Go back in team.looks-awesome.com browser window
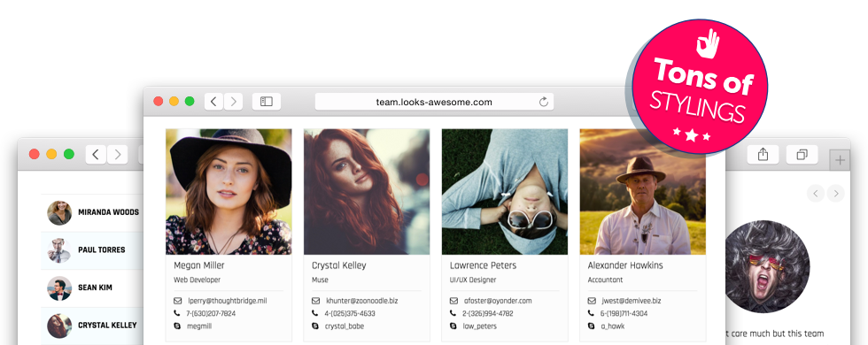Screen dimensions: 868x345 pyautogui.click(x=214, y=101)
